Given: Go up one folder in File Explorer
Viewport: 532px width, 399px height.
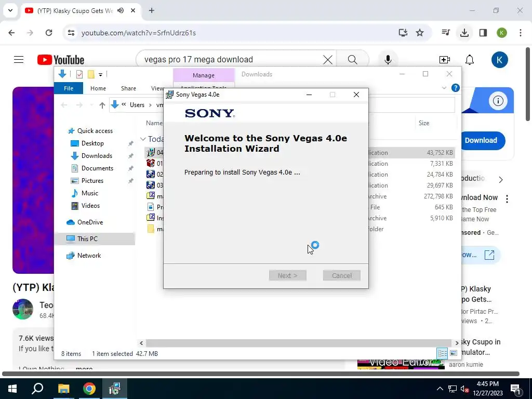Looking at the screenshot, I should click(102, 105).
